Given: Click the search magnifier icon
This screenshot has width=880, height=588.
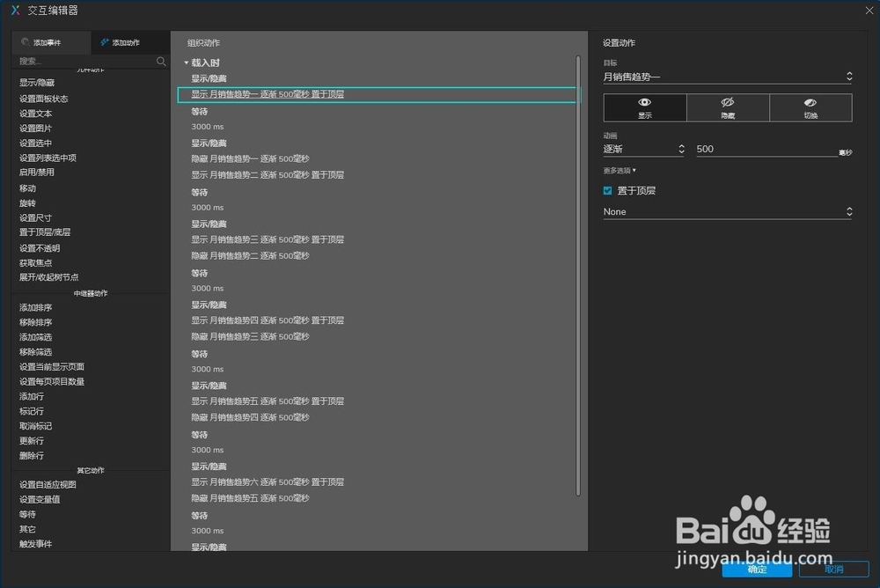Looking at the screenshot, I should pyautogui.click(x=161, y=62).
